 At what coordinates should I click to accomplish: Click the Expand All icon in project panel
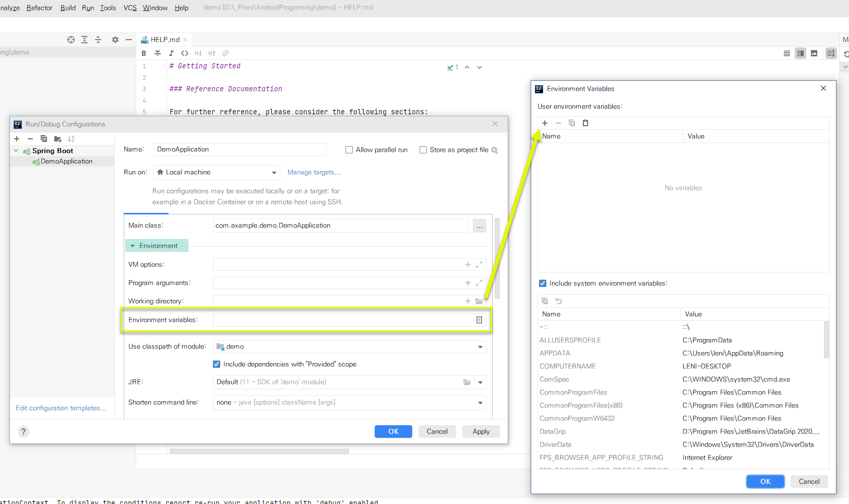click(85, 40)
